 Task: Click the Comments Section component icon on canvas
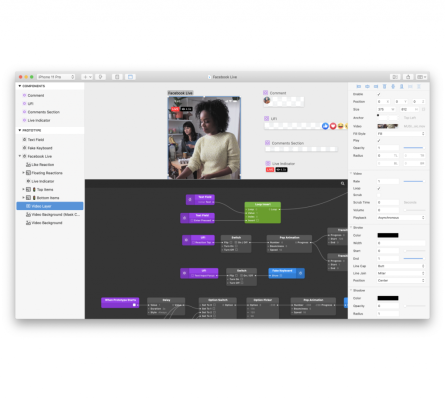tap(267, 143)
